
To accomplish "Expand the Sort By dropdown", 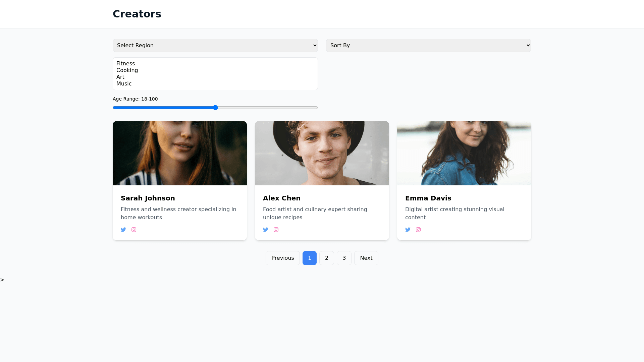I will click(x=428, y=45).
